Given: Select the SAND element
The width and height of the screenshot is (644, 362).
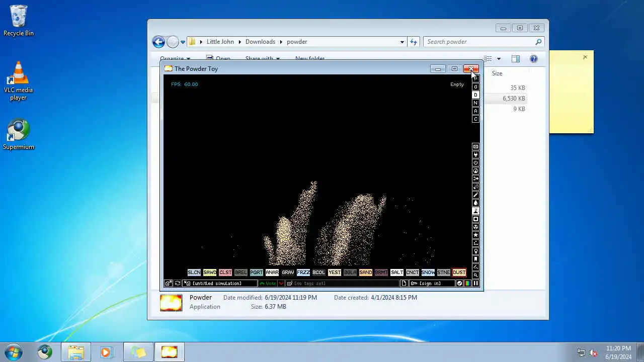Looking at the screenshot, I should [x=366, y=273].
